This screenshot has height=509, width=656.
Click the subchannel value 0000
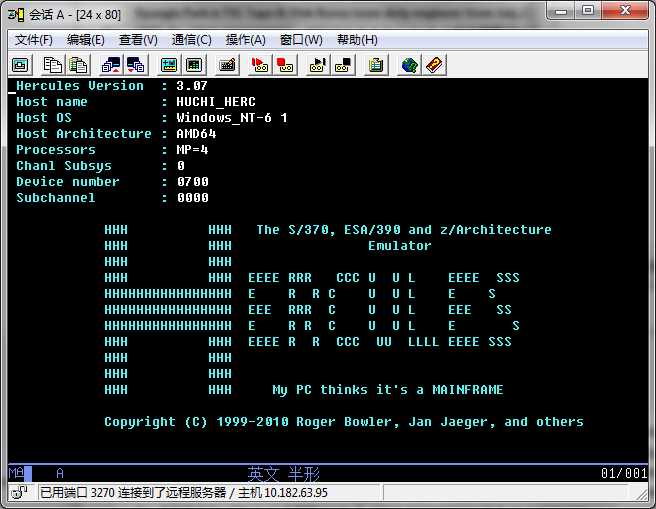(192, 198)
